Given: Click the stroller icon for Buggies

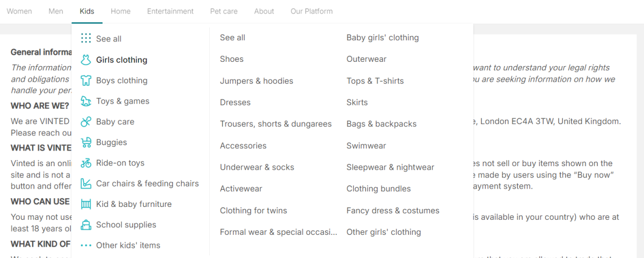Looking at the screenshot, I should [x=86, y=142].
